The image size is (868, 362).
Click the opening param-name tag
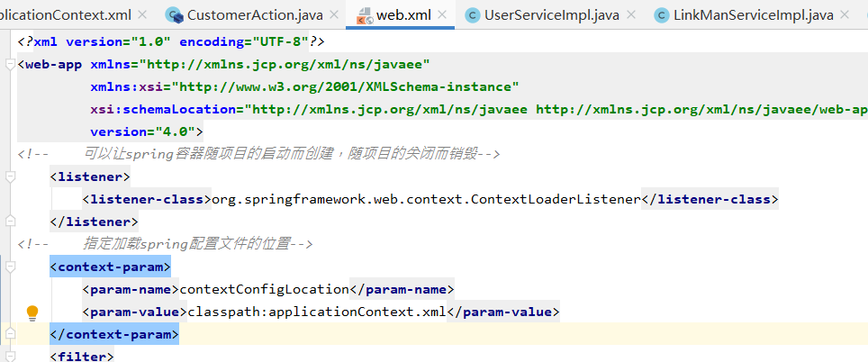131,289
